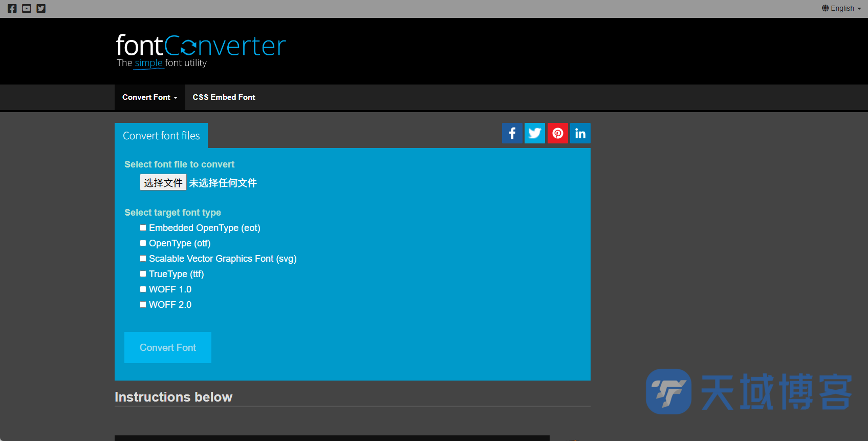The image size is (868, 441).
Task: Share page via LinkedIn share button
Action: (580, 133)
